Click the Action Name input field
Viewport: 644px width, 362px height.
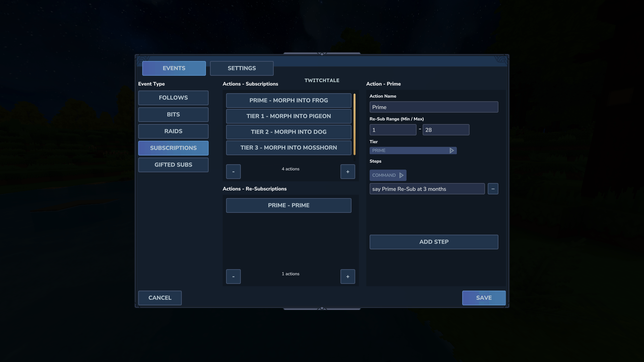coord(434,107)
